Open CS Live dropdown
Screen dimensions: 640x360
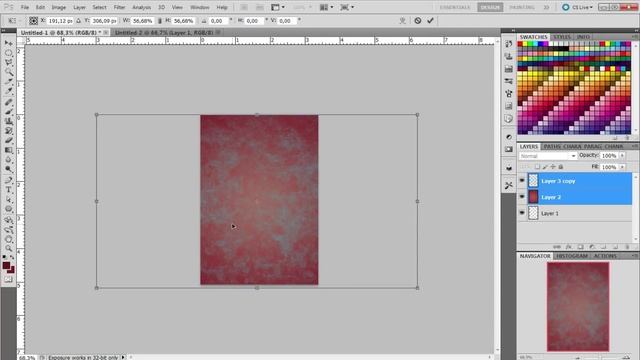(x=577, y=7)
